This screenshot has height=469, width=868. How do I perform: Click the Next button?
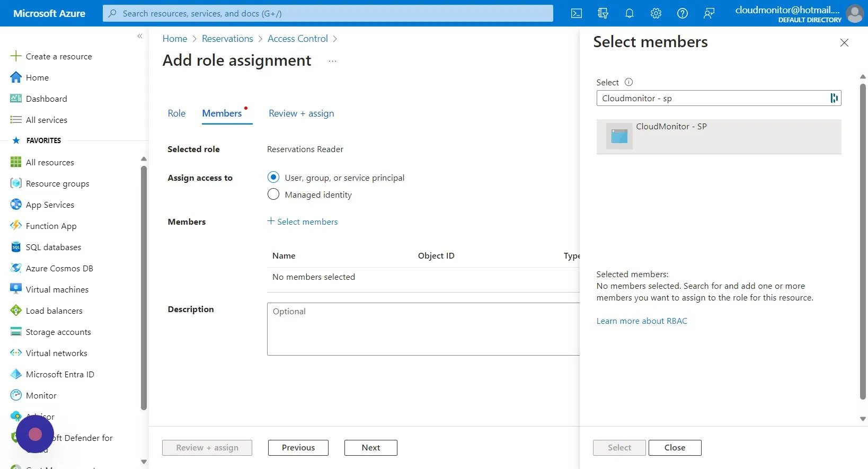[x=371, y=448]
